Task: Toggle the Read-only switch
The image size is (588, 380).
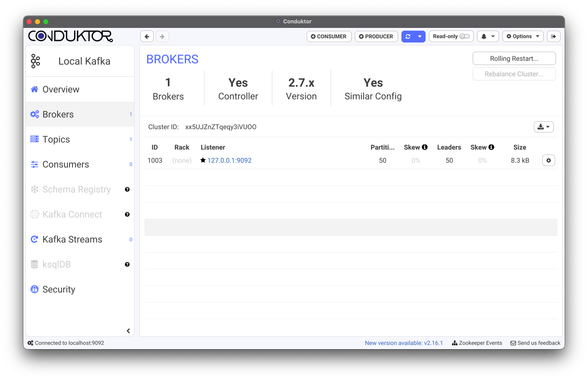Action: click(x=464, y=37)
